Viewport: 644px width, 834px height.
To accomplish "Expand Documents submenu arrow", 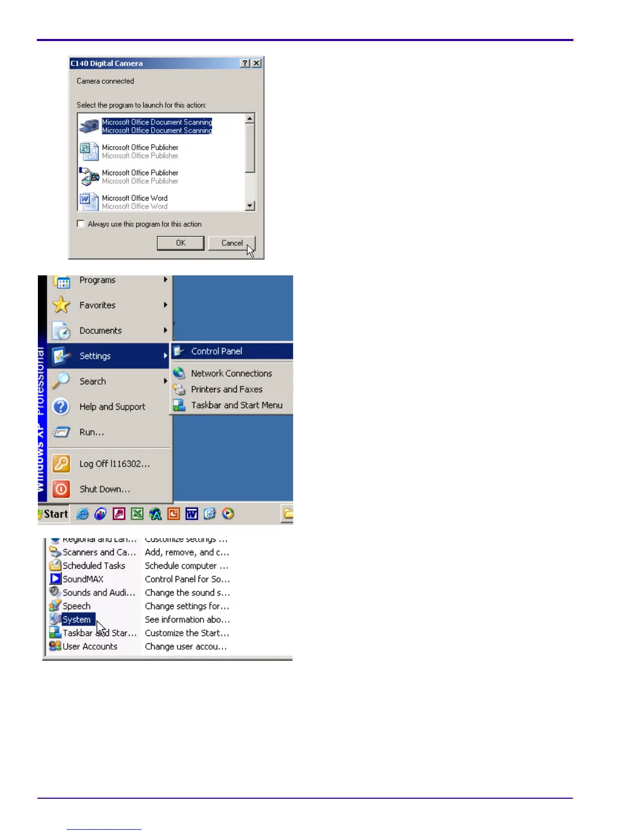I will [165, 330].
